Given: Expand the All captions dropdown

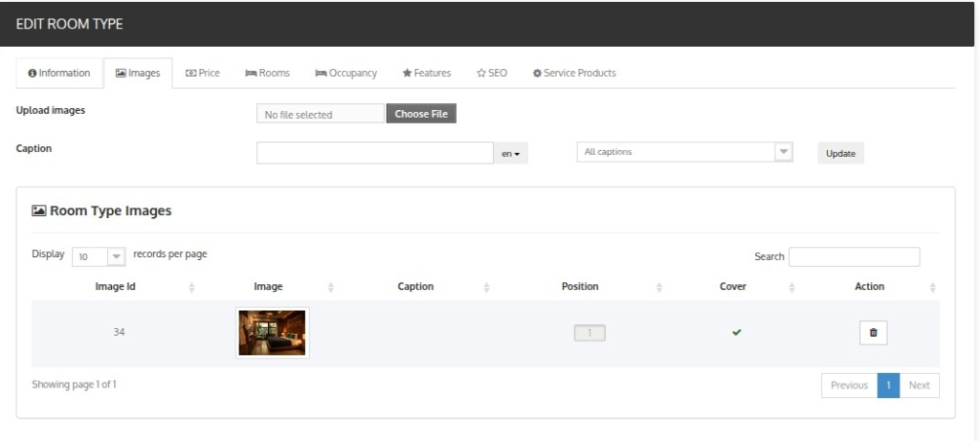Looking at the screenshot, I should (x=684, y=152).
